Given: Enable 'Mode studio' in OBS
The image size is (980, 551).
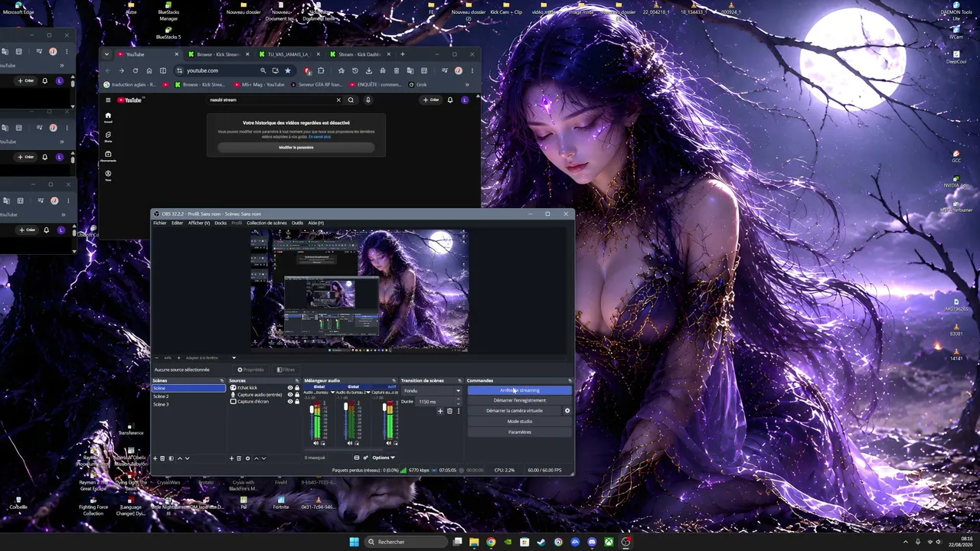Looking at the screenshot, I should pyautogui.click(x=520, y=422).
